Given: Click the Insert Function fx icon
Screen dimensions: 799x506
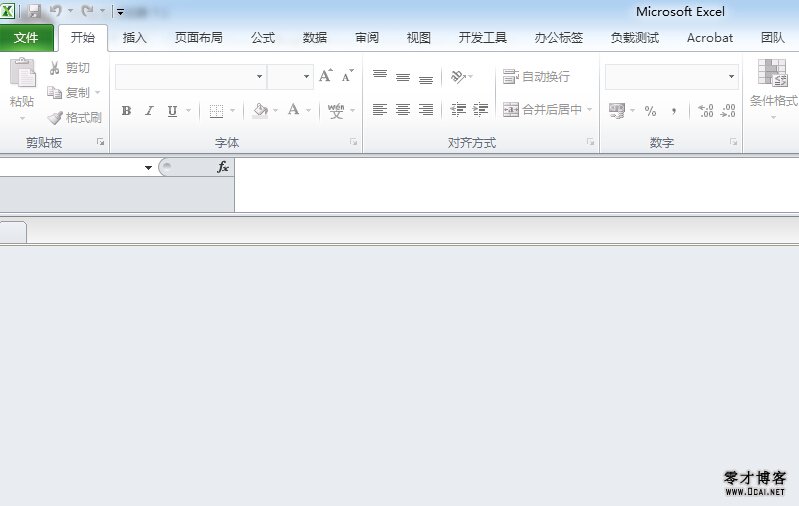Looking at the screenshot, I should click(x=223, y=167).
